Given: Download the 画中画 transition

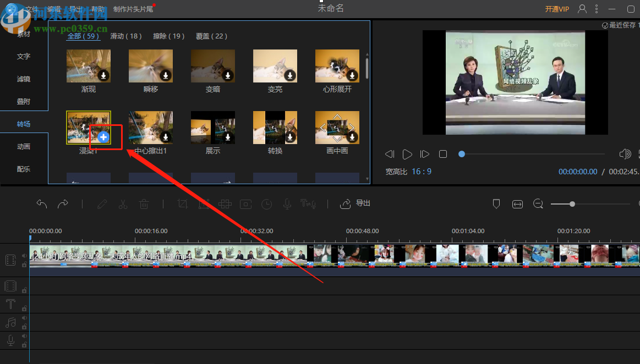Looking at the screenshot, I should 352,137.
